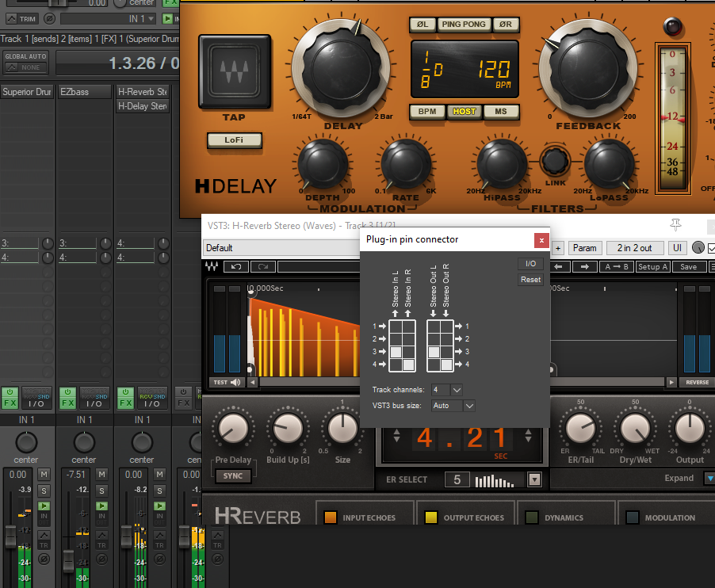715x588 pixels.
Task: Close the Plug-in pin connector dialog
Action: (541, 240)
